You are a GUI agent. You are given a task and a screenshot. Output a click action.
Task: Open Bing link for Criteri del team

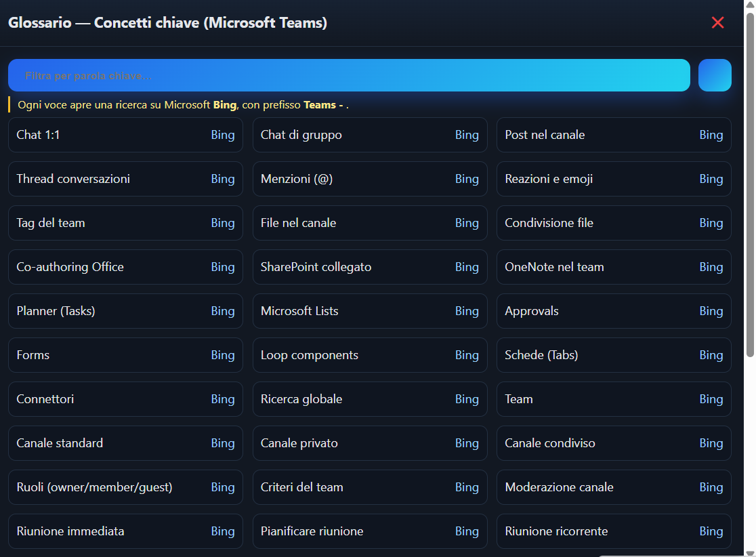(467, 487)
